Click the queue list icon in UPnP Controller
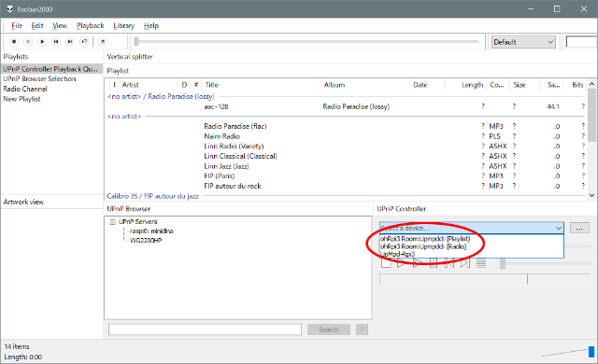This screenshot has width=598, height=364. tap(481, 262)
